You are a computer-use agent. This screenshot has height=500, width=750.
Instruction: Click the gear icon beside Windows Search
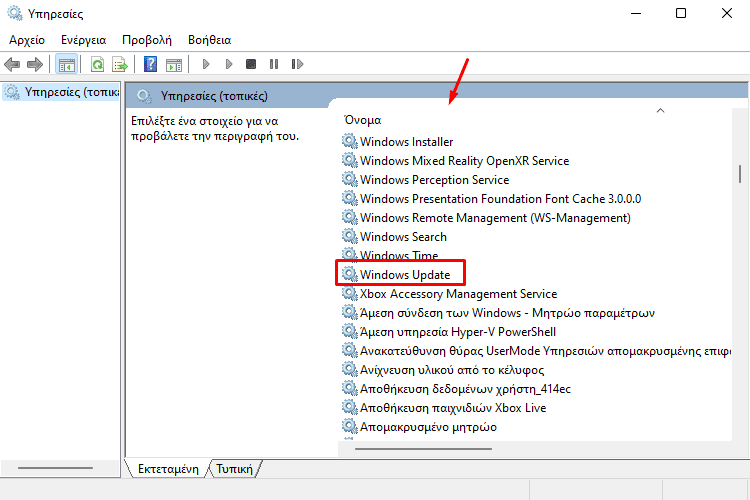[350, 236]
